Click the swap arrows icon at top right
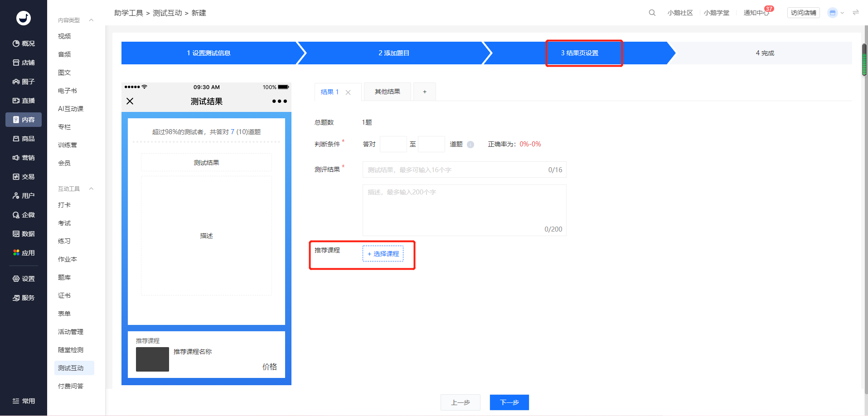The height and width of the screenshot is (416, 868). pos(856,12)
